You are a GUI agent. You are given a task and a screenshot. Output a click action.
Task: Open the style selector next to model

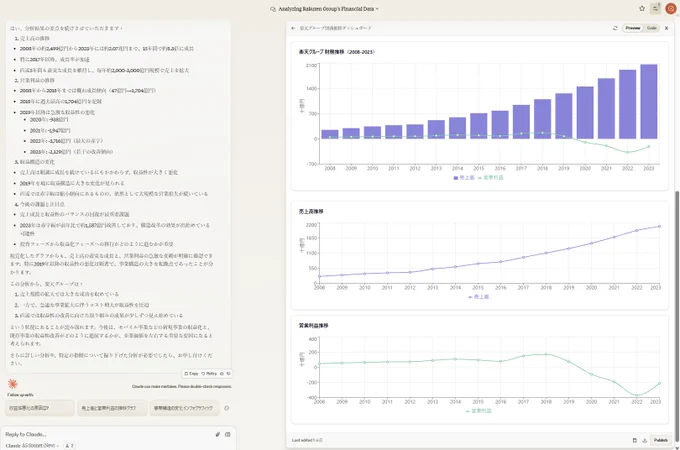point(69,446)
